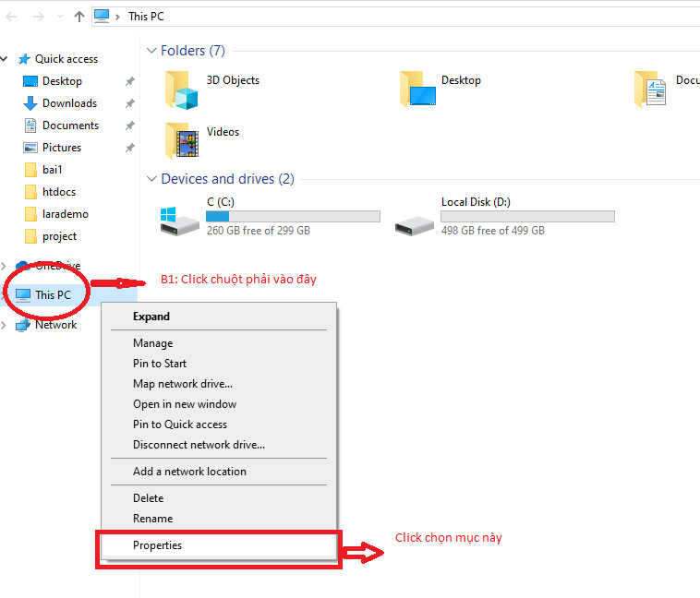This screenshot has width=700, height=598.
Task: Click the Downloads blue arrow icon
Action: 30,103
